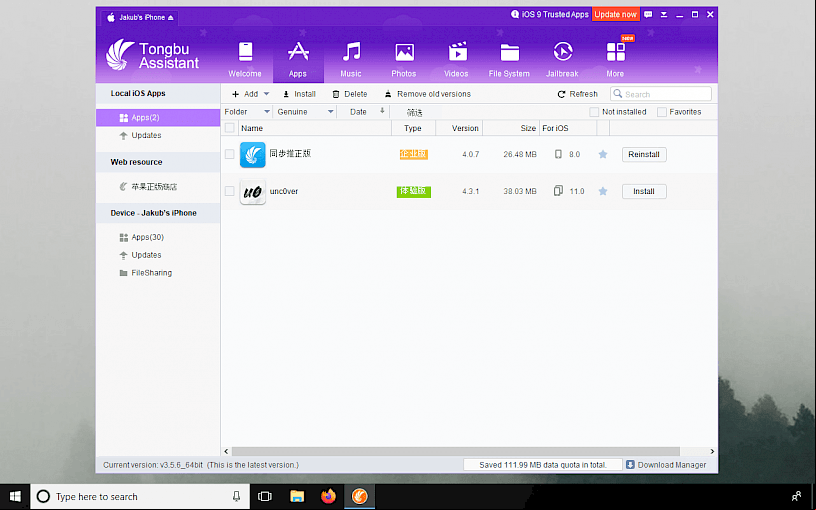Image resolution: width=816 pixels, height=510 pixels.
Task: Click the Jakub's iPhone device tab
Action: [x=141, y=18]
